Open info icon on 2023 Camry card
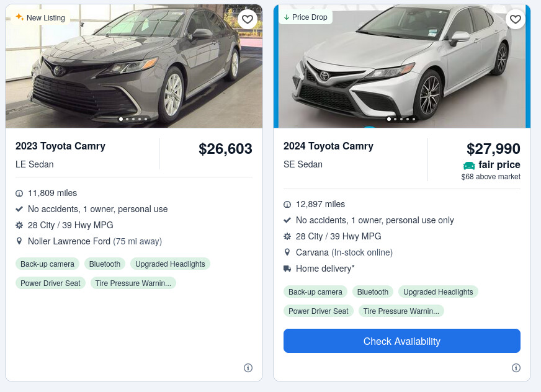This screenshot has width=541, height=392. (248, 368)
